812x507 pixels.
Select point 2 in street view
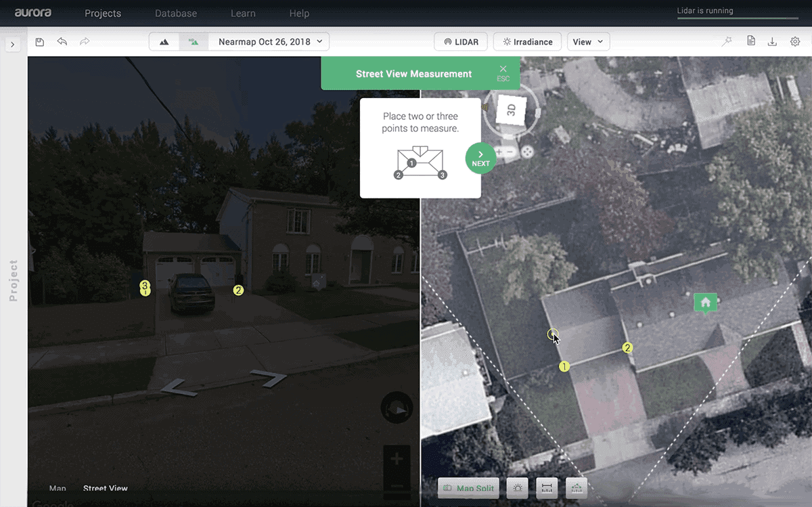(238, 290)
